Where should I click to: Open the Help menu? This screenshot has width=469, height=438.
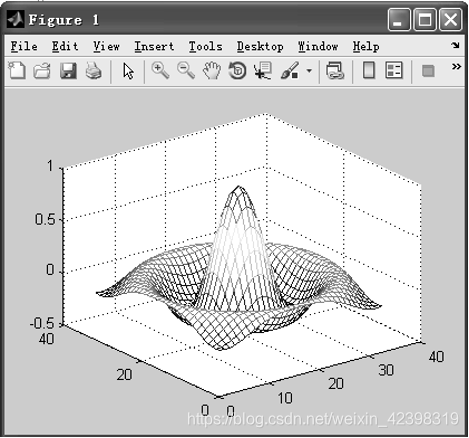[x=366, y=47]
